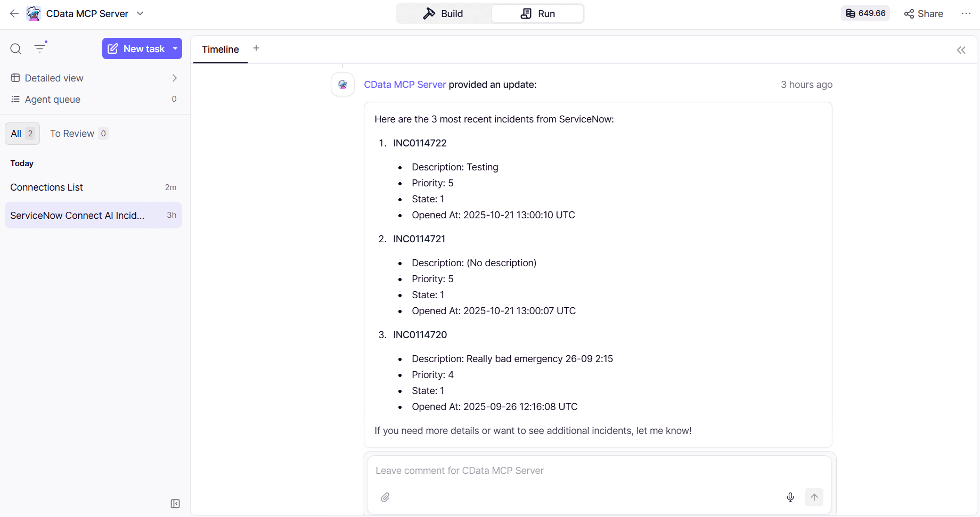
Task: Activate the microphone voice input
Action: click(790, 497)
